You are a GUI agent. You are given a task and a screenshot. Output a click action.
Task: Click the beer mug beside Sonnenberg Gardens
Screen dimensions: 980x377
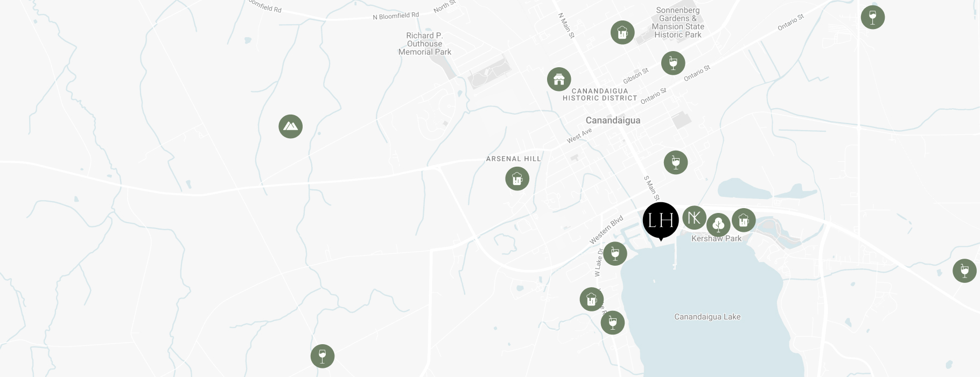[622, 32]
